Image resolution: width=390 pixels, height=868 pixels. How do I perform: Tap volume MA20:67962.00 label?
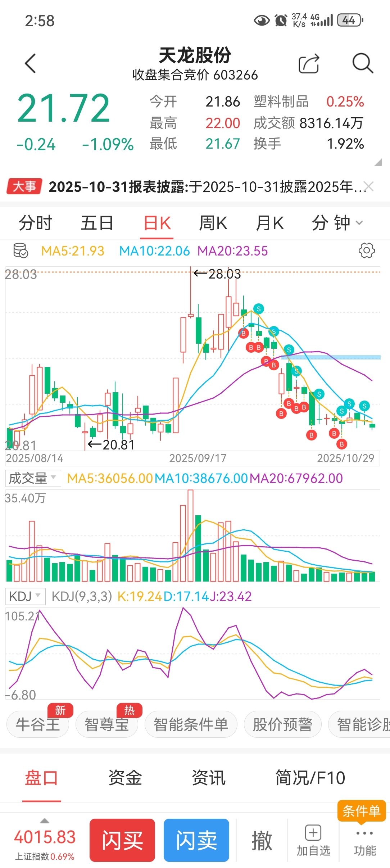296,478
